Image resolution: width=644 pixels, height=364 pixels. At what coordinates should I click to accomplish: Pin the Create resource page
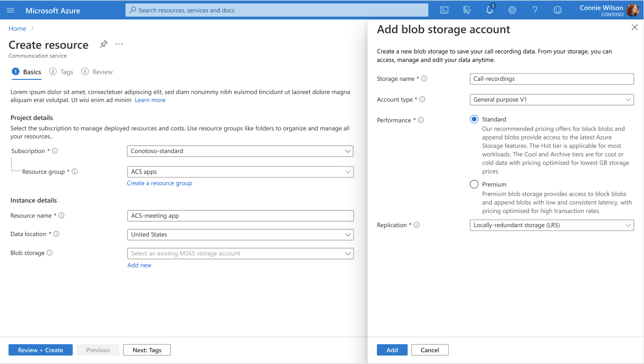coord(104,44)
